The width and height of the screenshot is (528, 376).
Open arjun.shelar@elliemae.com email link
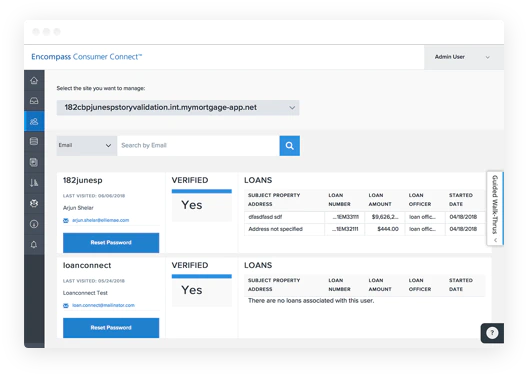coord(100,220)
